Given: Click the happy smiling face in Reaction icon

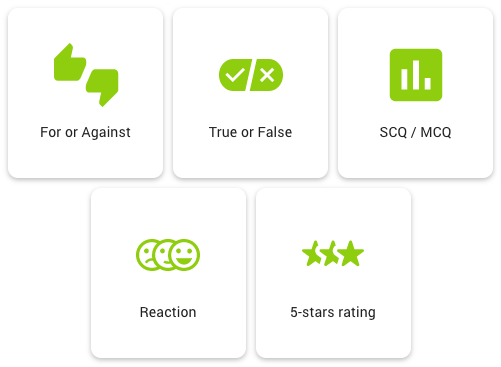Looking at the screenshot, I should point(184,255).
